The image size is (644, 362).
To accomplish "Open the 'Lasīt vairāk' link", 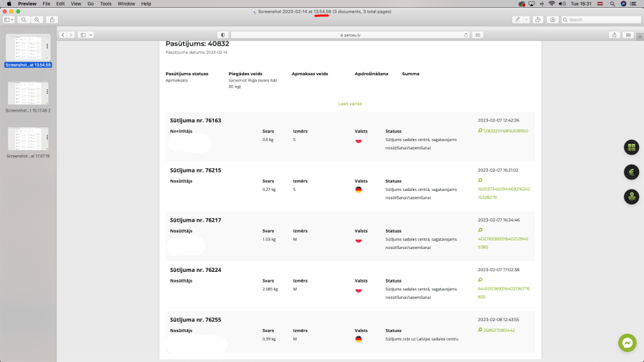I will [x=350, y=104].
